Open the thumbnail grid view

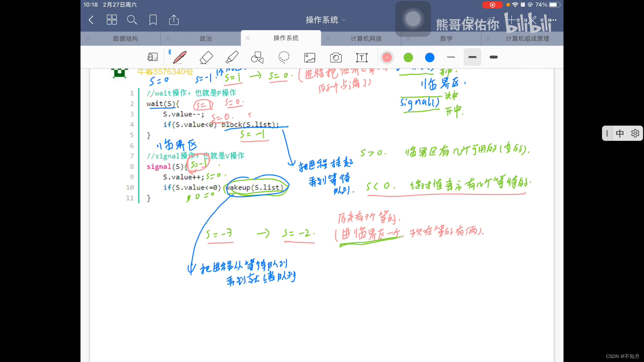coord(112,20)
